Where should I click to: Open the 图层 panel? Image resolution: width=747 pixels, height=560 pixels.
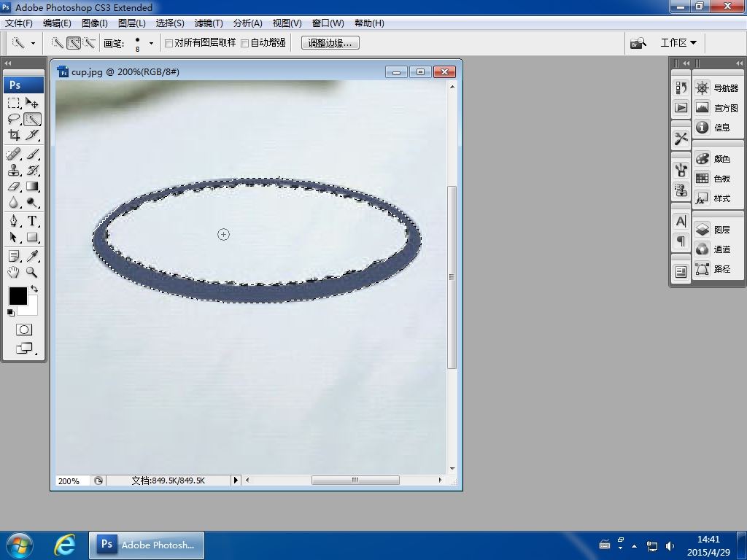pos(716,230)
